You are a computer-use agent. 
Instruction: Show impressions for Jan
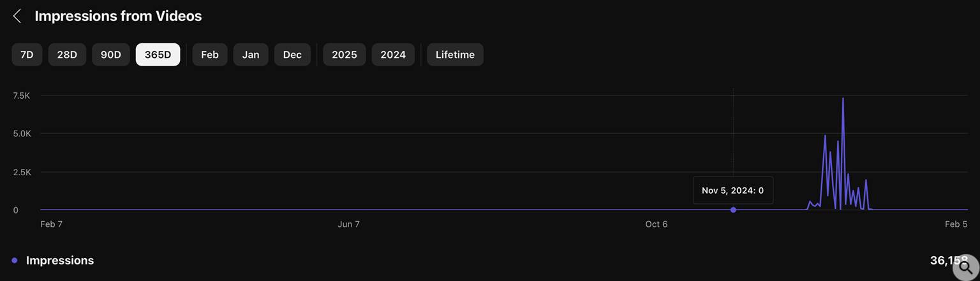click(x=251, y=55)
